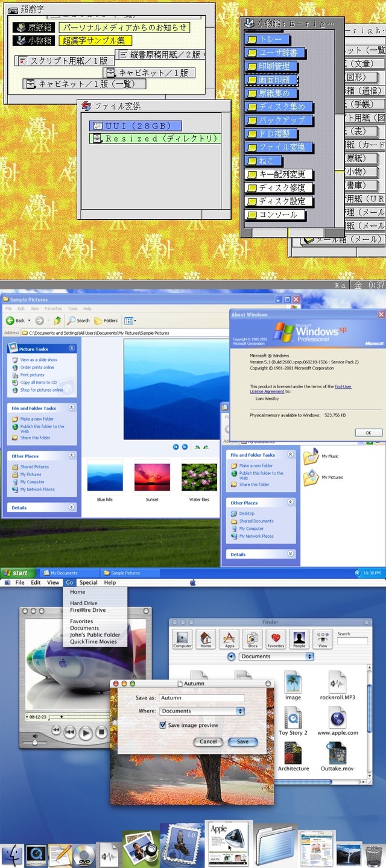Expand the Details panel in My Documents window
Screen dimensions: 386x868
291,554
